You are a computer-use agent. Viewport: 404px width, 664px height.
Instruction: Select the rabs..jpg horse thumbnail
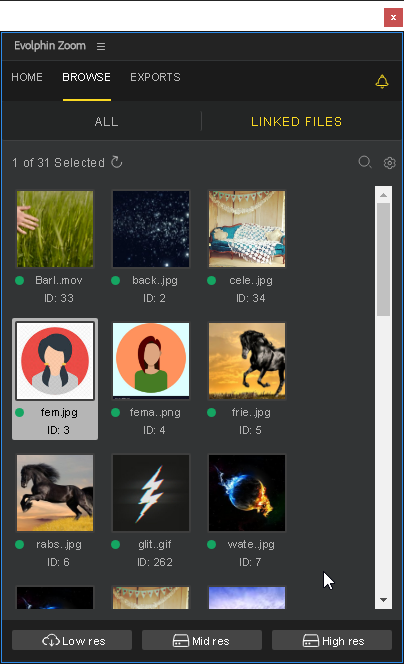point(55,493)
